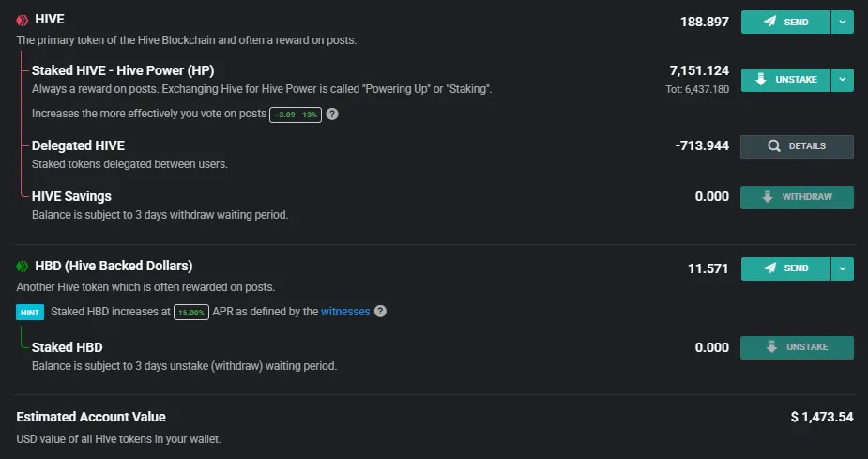The height and width of the screenshot is (459, 868).
Task: Click magnifier icon on Details button
Action: tap(774, 146)
